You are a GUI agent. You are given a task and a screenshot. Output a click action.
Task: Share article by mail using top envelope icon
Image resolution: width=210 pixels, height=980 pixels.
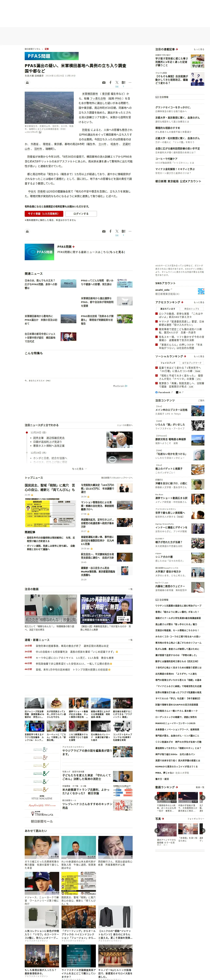(104, 82)
